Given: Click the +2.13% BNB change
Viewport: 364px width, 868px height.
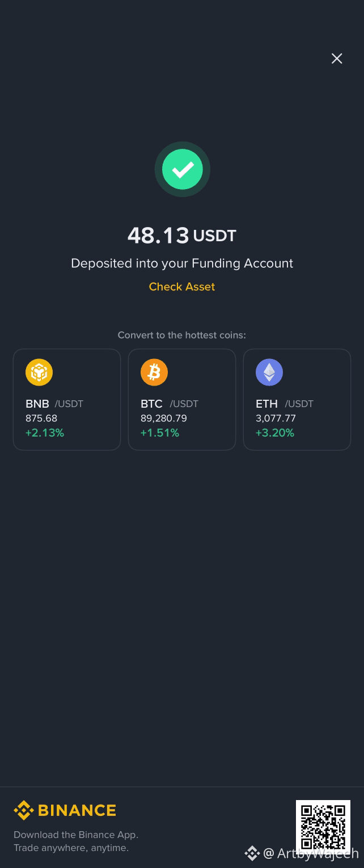Looking at the screenshot, I should (45, 433).
